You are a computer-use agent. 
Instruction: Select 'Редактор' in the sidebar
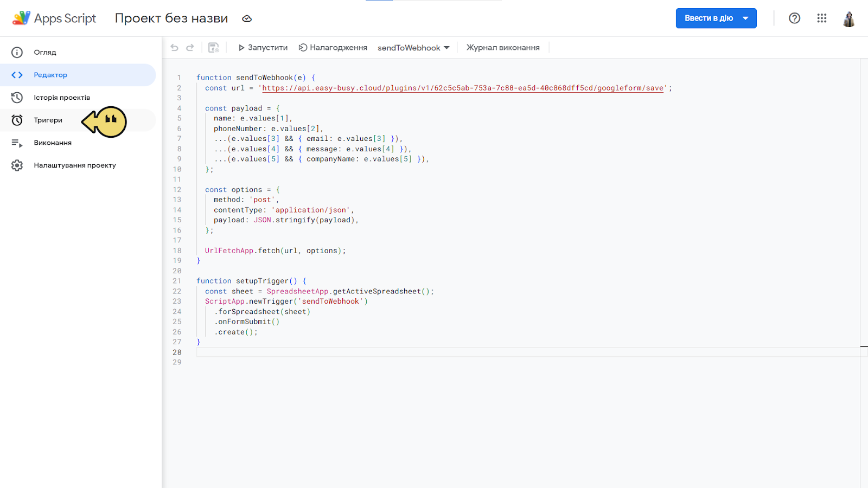78,75
